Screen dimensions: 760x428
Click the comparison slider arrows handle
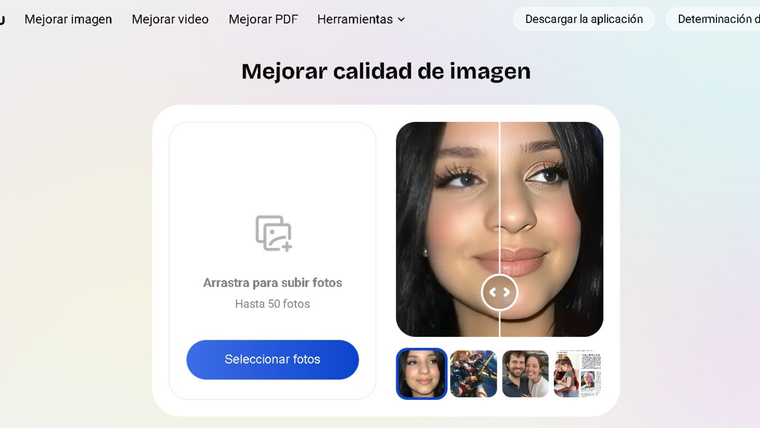click(499, 292)
